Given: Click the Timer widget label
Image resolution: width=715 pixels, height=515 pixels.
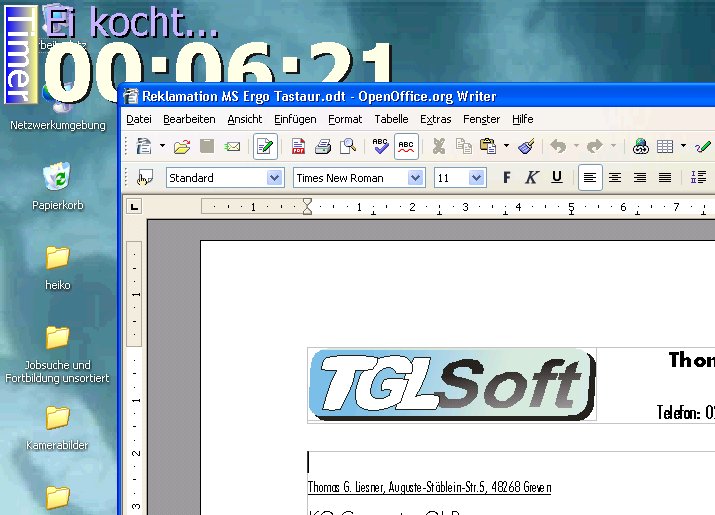Looking at the screenshot, I should coord(21,55).
